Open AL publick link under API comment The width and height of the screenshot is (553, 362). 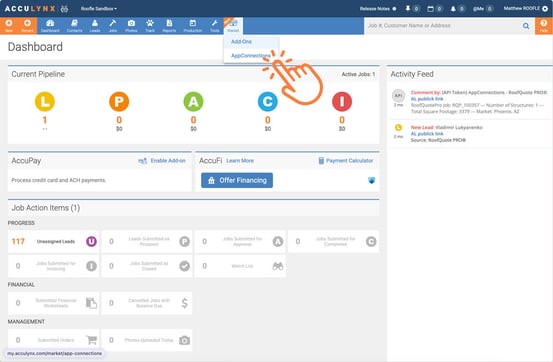(427, 99)
